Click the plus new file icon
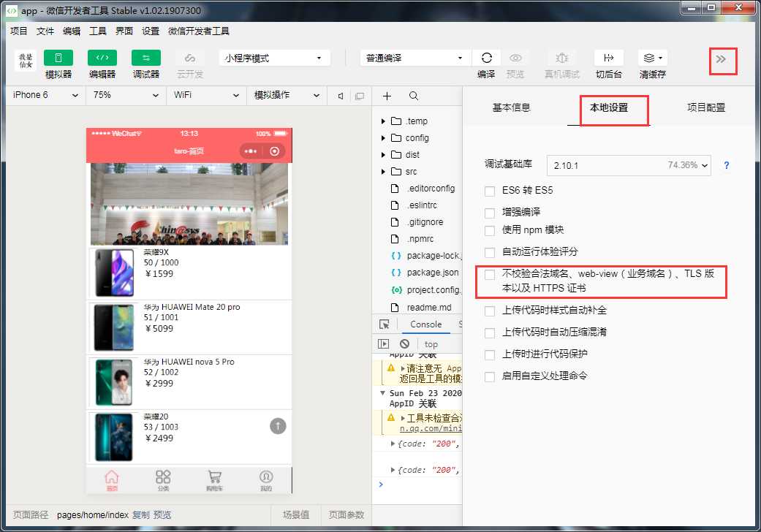The image size is (761, 532). (x=387, y=96)
